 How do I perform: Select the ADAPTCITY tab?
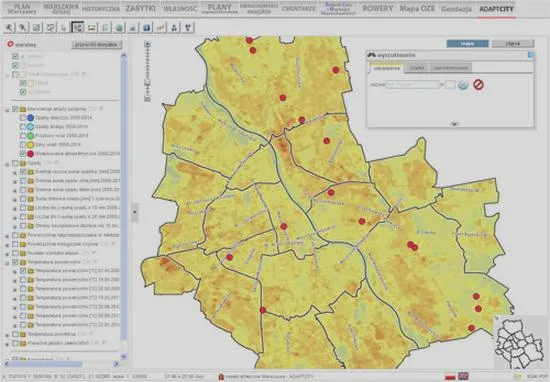coord(496,9)
